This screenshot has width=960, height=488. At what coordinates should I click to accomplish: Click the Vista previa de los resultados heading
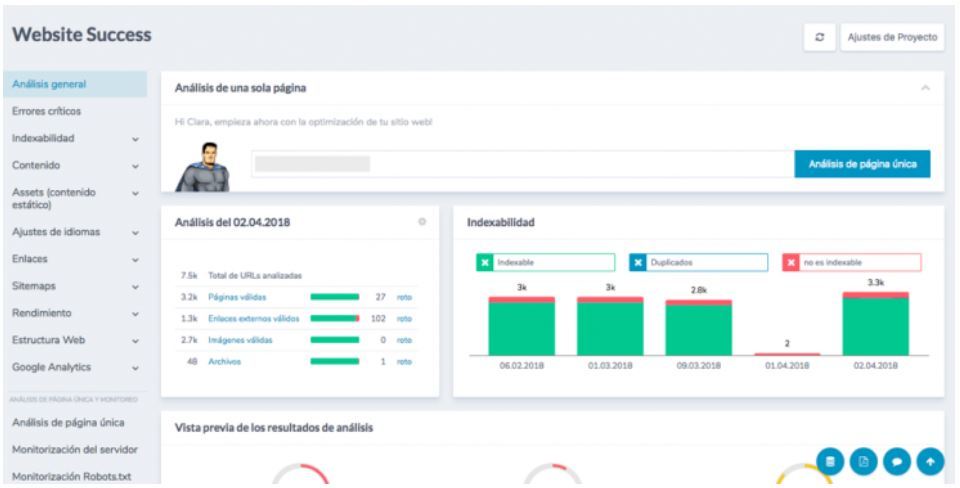(x=274, y=428)
